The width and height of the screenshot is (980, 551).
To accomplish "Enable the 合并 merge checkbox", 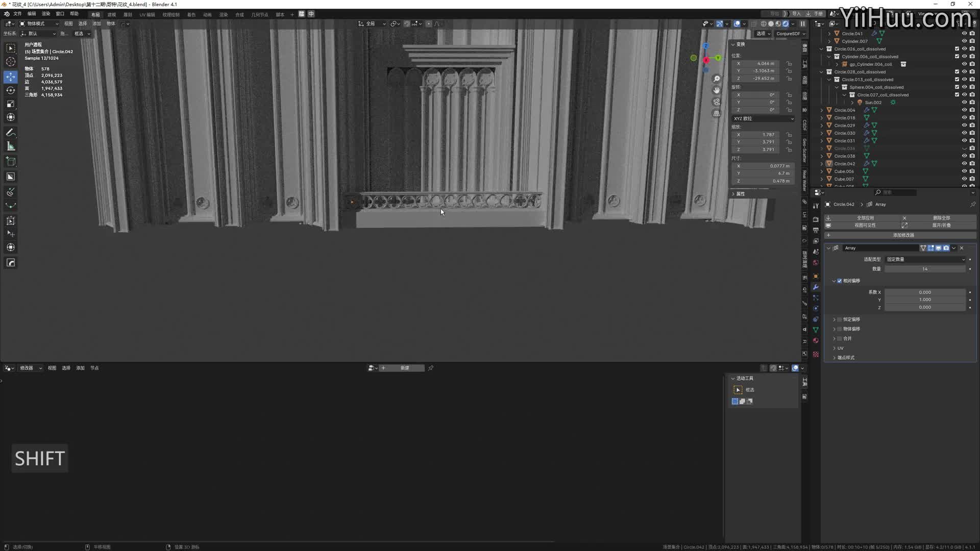I will tap(840, 338).
